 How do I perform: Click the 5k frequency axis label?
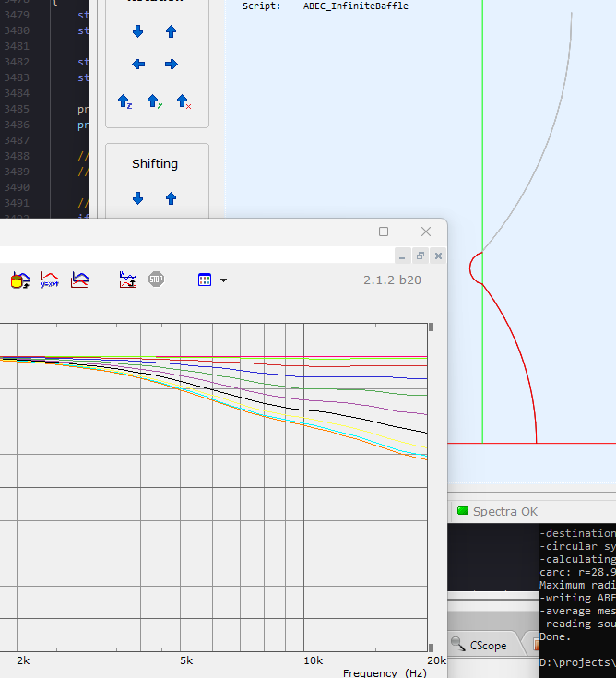coord(186,660)
